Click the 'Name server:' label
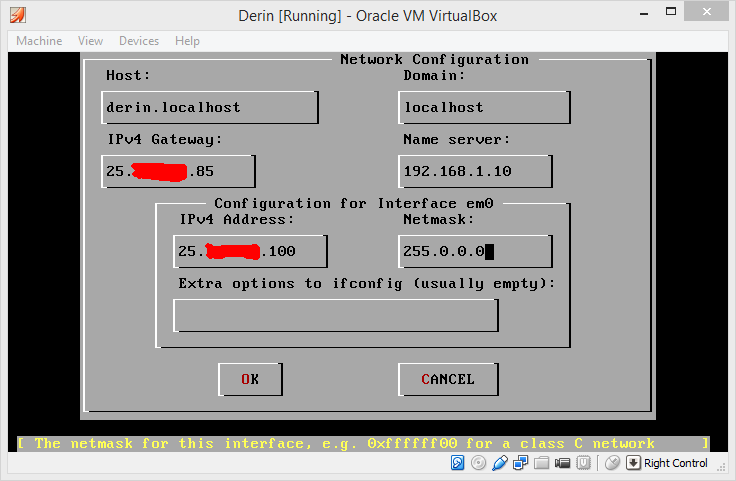The height and width of the screenshot is (481, 736). click(x=456, y=139)
